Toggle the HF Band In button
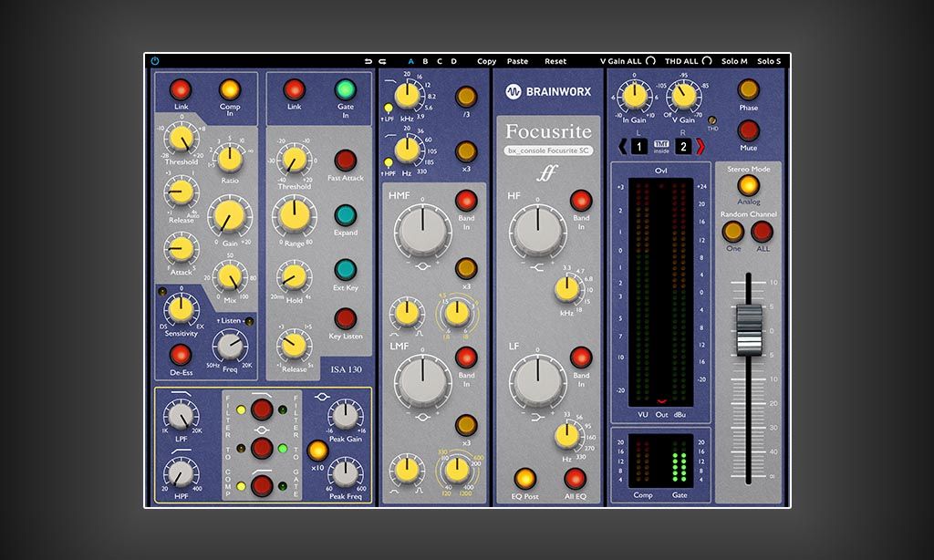The width and height of the screenshot is (934, 560). point(581,201)
